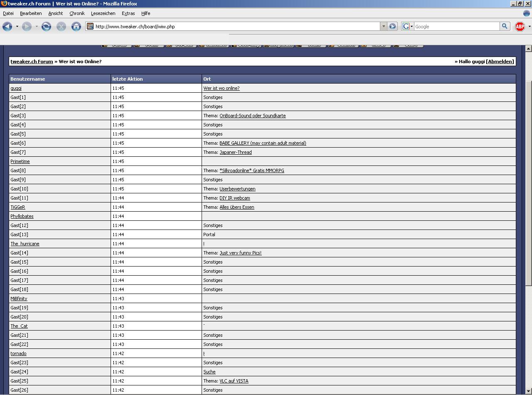Open the Google search engine dropdown

[x=408, y=27]
